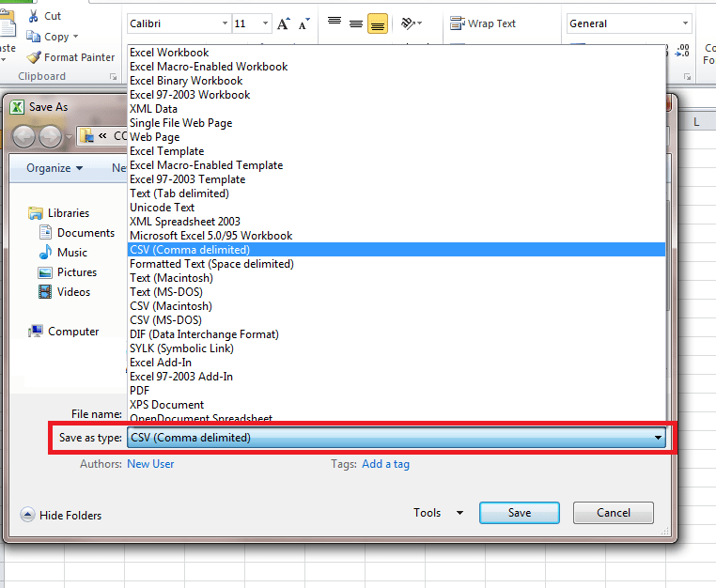The image size is (716, 588).
Task: Select Excel Add-In file type
Action: (x=396, y=363)
